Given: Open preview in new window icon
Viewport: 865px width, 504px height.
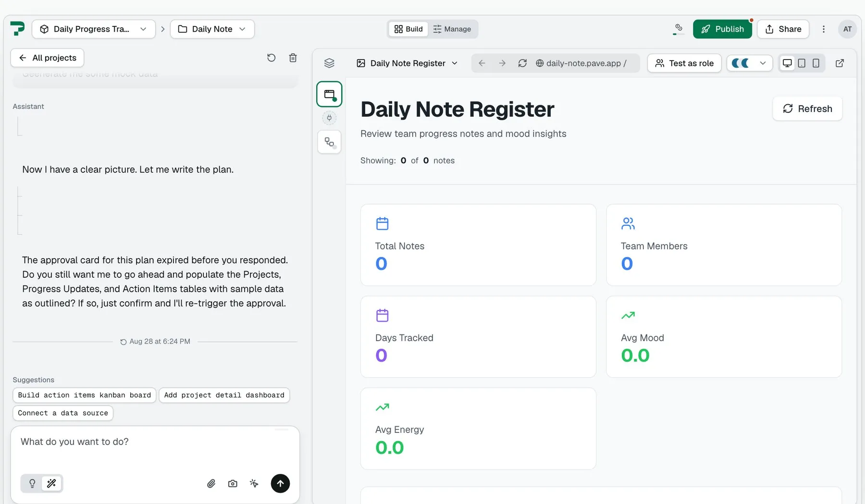Looking at the screenshot, I should (840, 63).
